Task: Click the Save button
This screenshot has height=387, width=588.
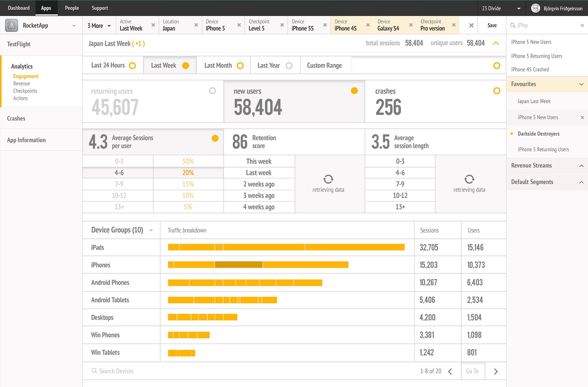Action: pyautogui.click(x=492, y=25)
